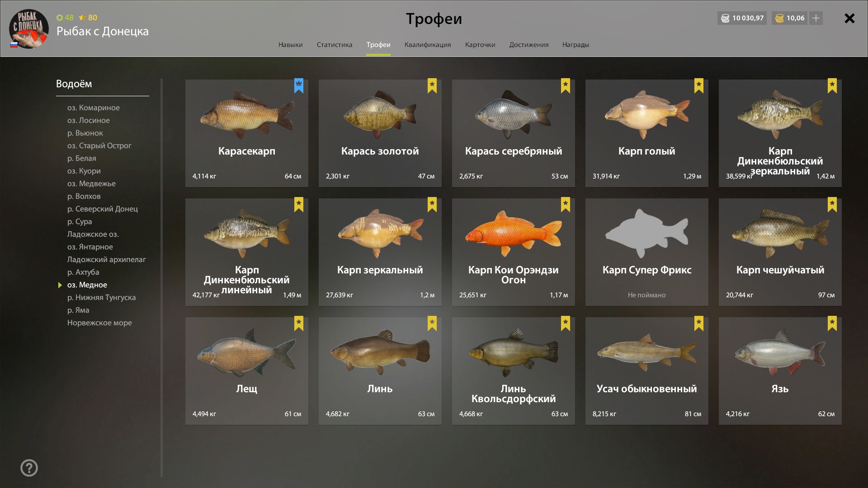Click the silver coins balance icon

click(x=725, y=18)
